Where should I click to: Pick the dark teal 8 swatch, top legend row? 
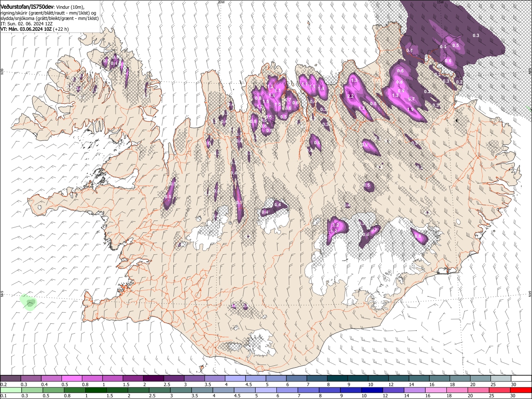(x=337, y=379)
